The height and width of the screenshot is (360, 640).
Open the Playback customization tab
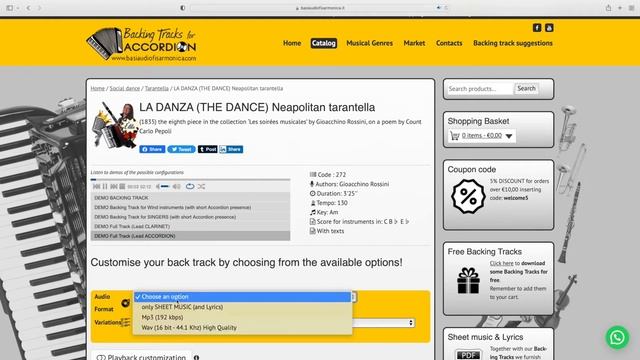(x=141, y=356)
